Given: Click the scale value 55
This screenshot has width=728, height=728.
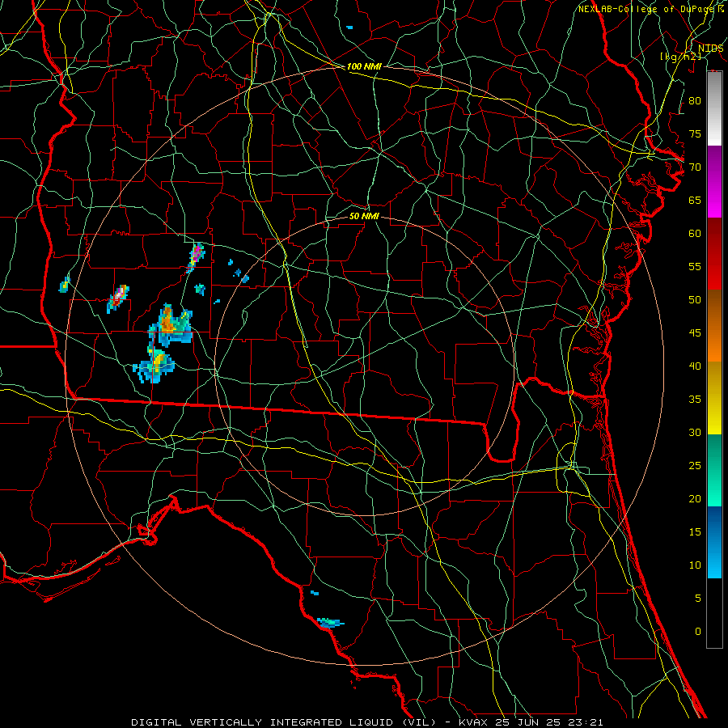Looking at the screenshot, I should click(x=695, y=266).
